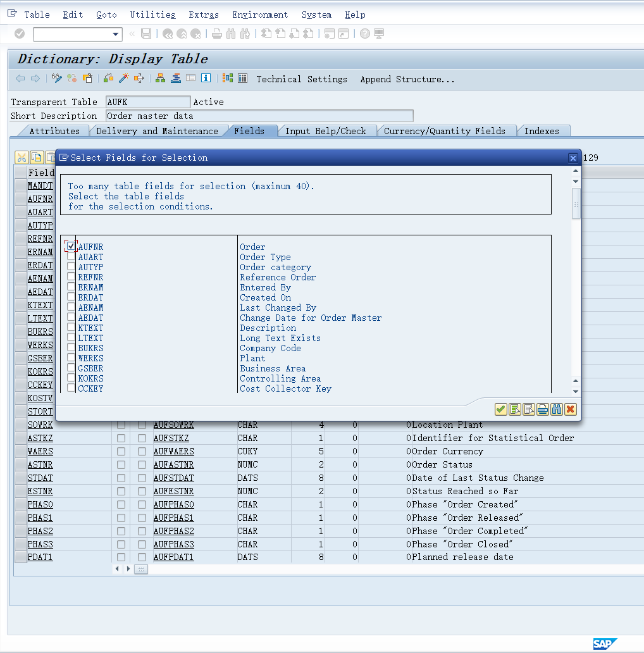Click the Contents table grid icon

click(x=243, y=78)
